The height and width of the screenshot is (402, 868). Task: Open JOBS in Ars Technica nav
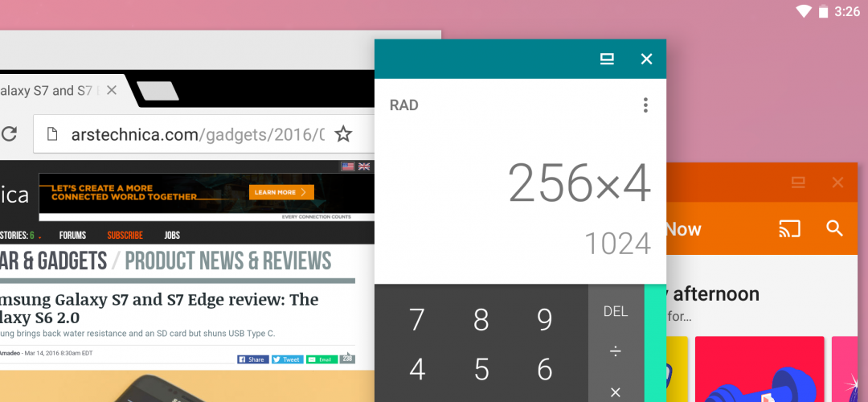pyautogui.click(x=172, y=236)
